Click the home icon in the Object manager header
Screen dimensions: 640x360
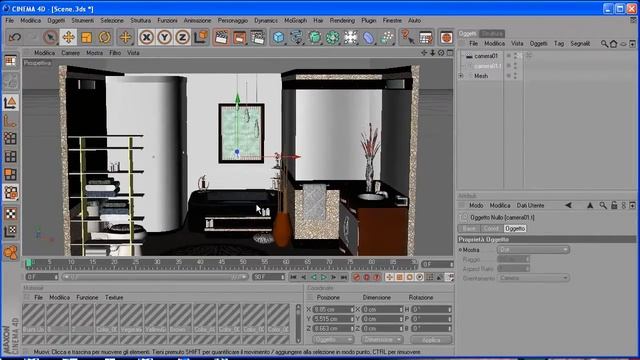(613, 44)
